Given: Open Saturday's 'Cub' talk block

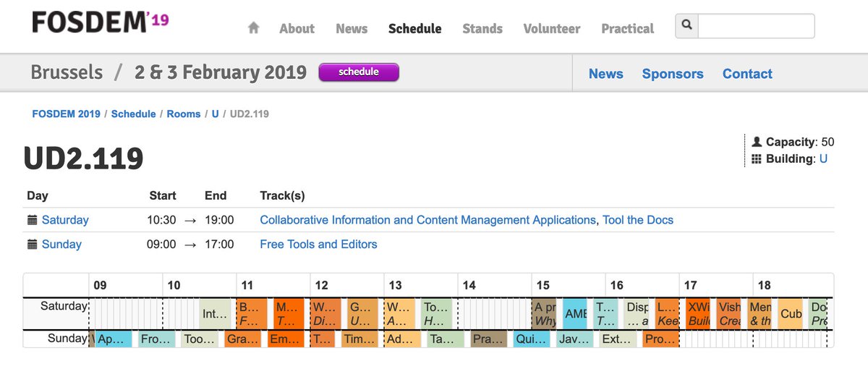Looking at the screenshot, I should [790, 314].
